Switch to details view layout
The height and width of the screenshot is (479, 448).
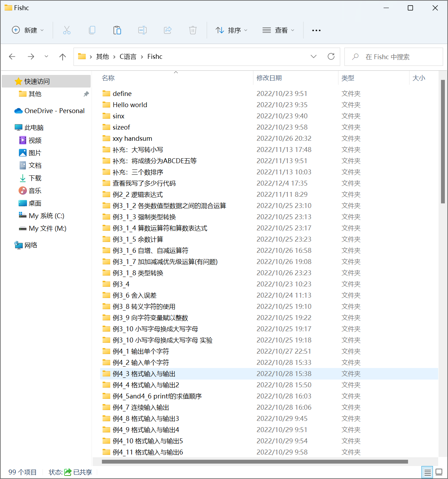coord(427,472)
